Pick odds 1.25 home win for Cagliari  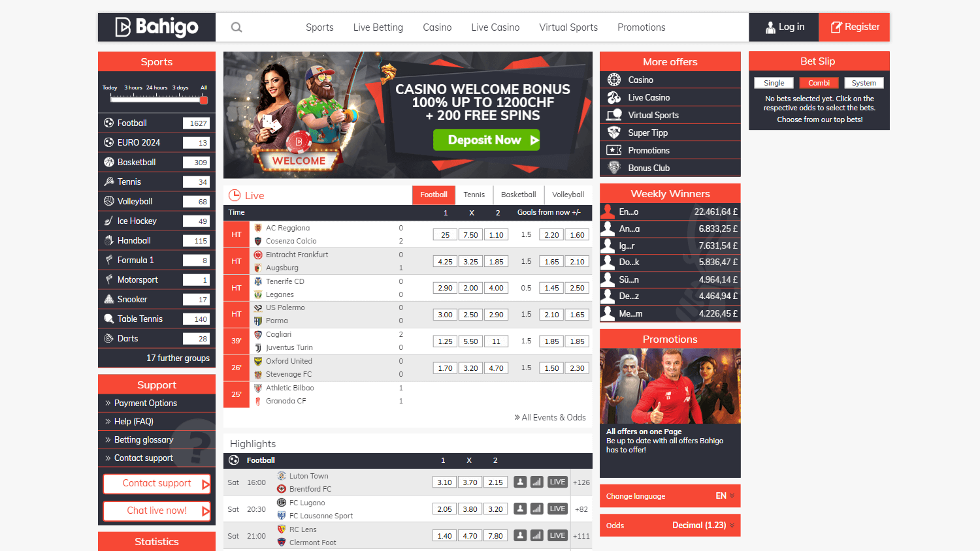click(x=445, y=341)
